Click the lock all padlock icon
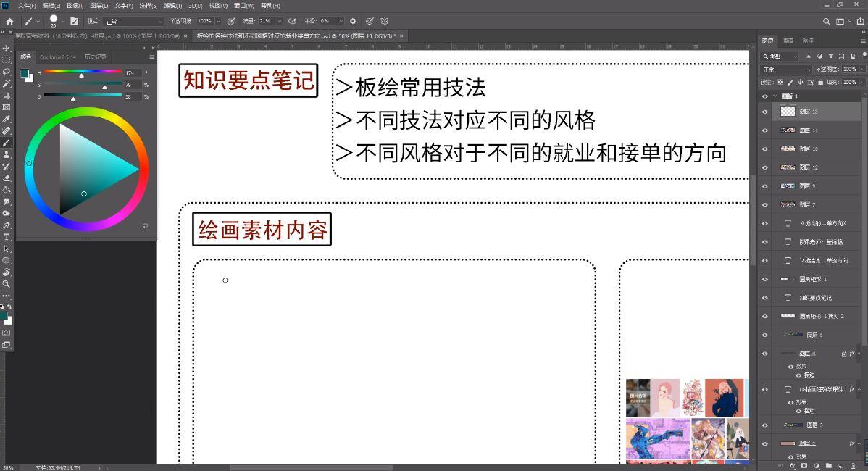 click(x=820, y=82)
